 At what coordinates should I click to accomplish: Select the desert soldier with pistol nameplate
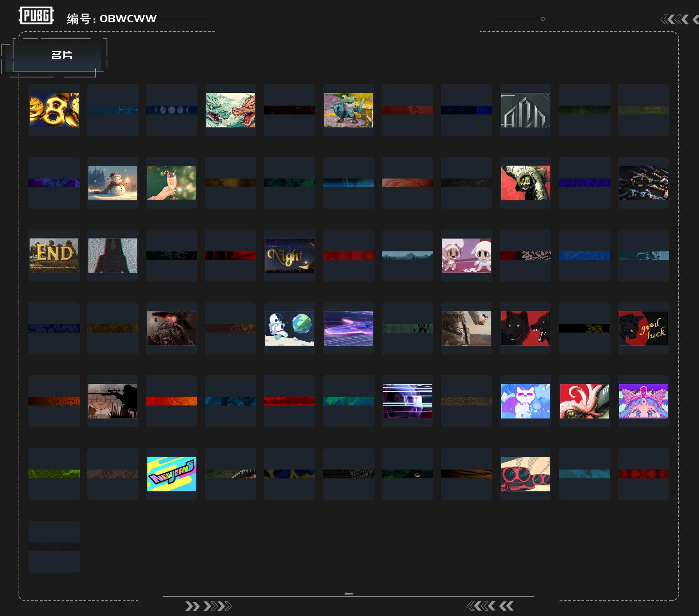click(x=466, y=329)
